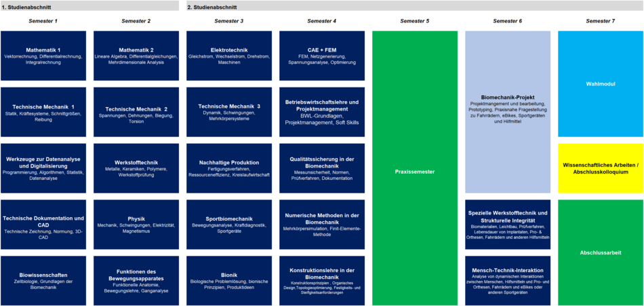Image resolution: width=644 pixels, height=306 pixels.
Task: Select Qualitätssicherung in der Biomechanik module
Action: coord(321,168)
